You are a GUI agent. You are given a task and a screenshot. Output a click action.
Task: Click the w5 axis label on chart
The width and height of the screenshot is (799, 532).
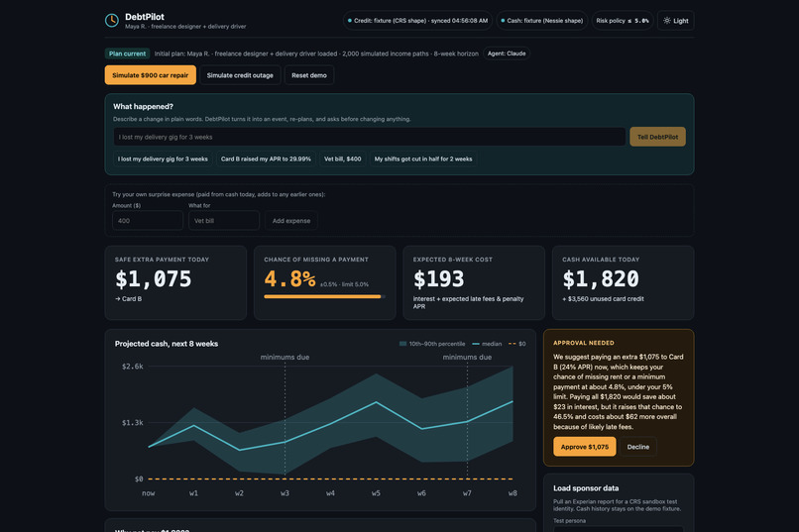[x=376, y=492]
